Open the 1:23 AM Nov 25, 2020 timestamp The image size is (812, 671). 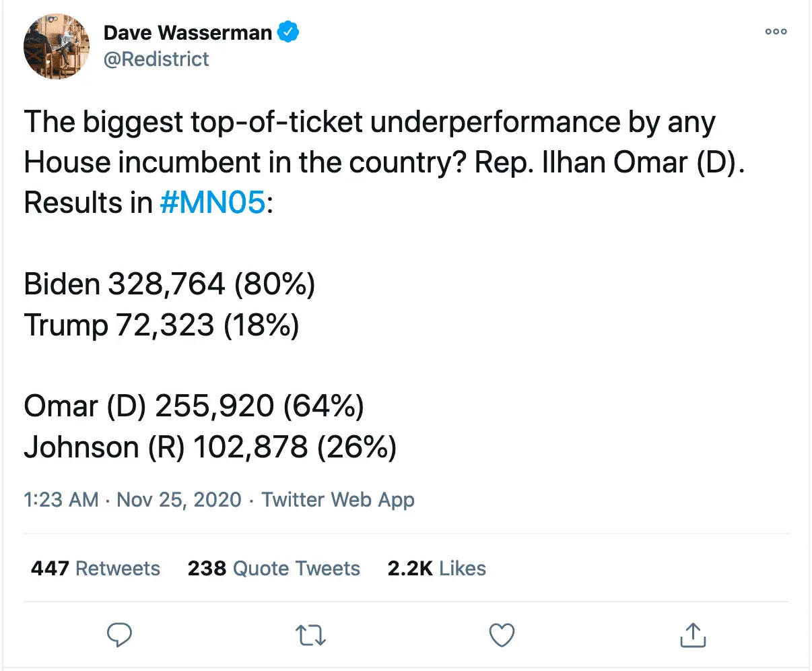[132, 499]
